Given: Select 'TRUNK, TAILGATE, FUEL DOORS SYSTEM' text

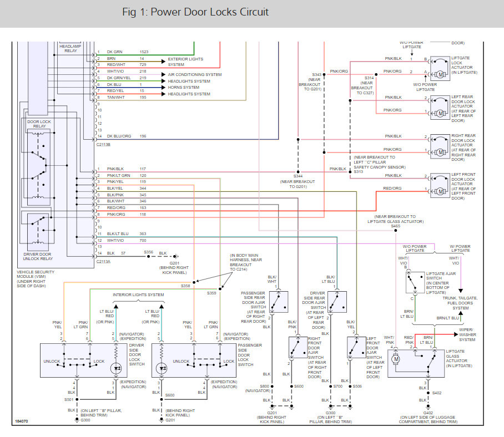Looking at the screenshot, I should [x=460, y=303].
